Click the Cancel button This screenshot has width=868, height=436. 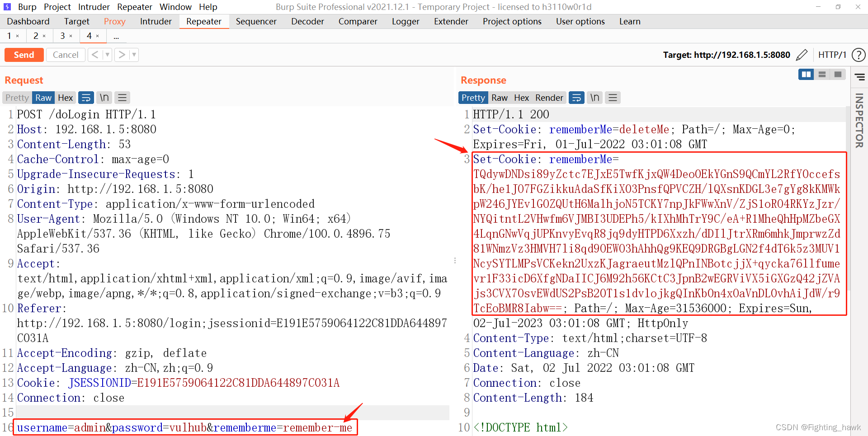click(x=66, y=55)
